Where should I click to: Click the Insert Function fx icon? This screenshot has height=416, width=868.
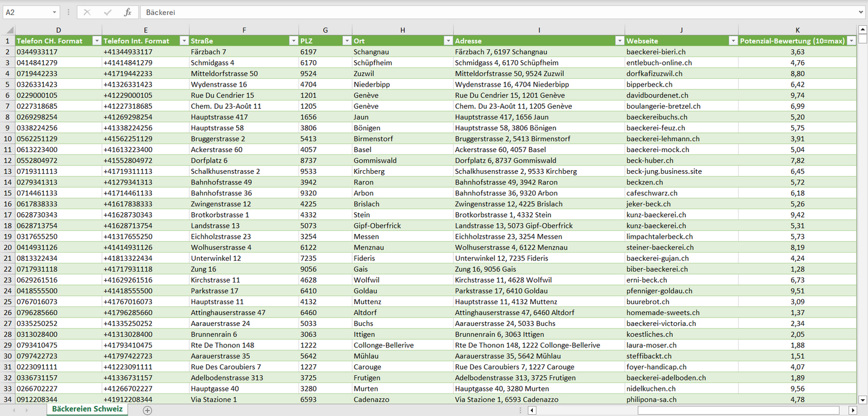click(x=127, y=12)
